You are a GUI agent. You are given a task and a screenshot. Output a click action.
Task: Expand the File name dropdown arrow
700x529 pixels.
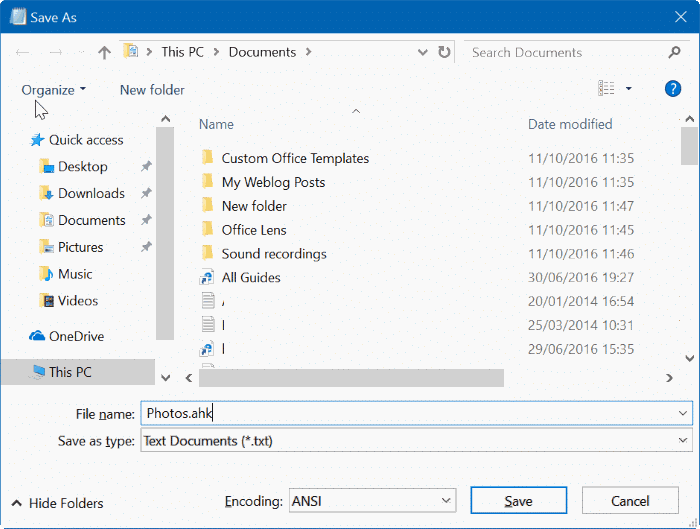click(x=683, y=413)
